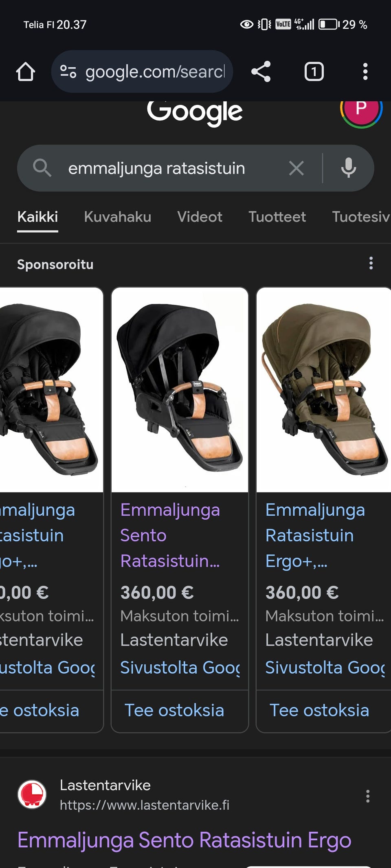Open Chrome's three-dot overflow menu

coord(365,72)
